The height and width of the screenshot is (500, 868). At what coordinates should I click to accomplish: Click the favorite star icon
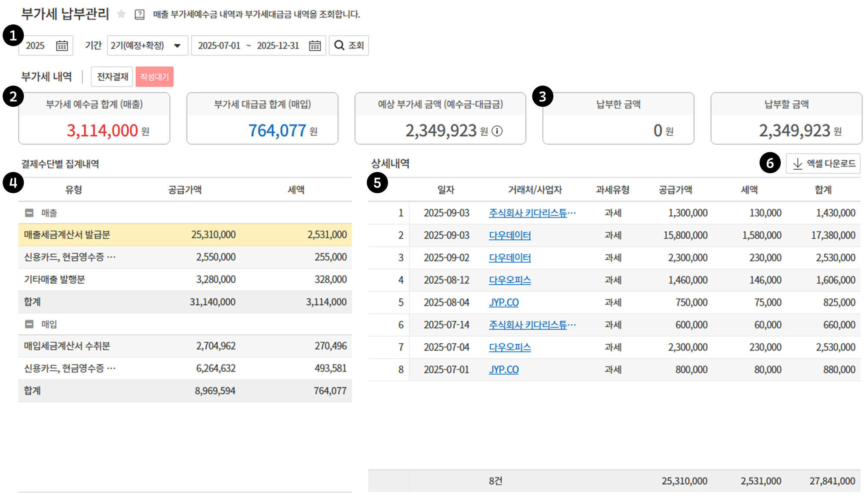click(122, 14)
